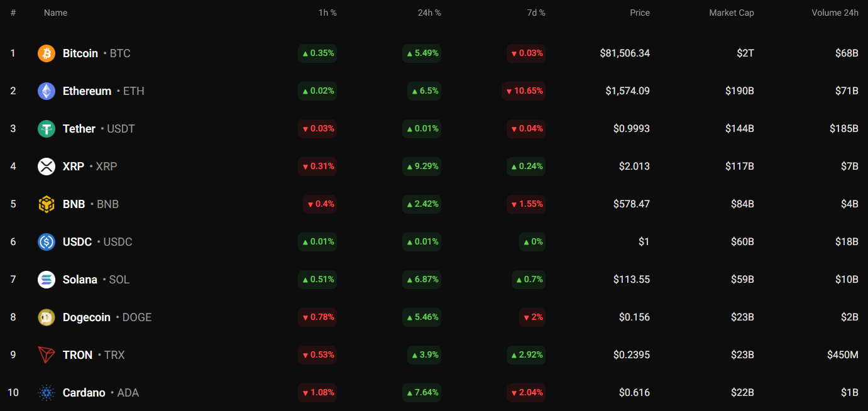Open the Bitcoin name link
This screenshot has height=411, width=868.
click(80, 53)
